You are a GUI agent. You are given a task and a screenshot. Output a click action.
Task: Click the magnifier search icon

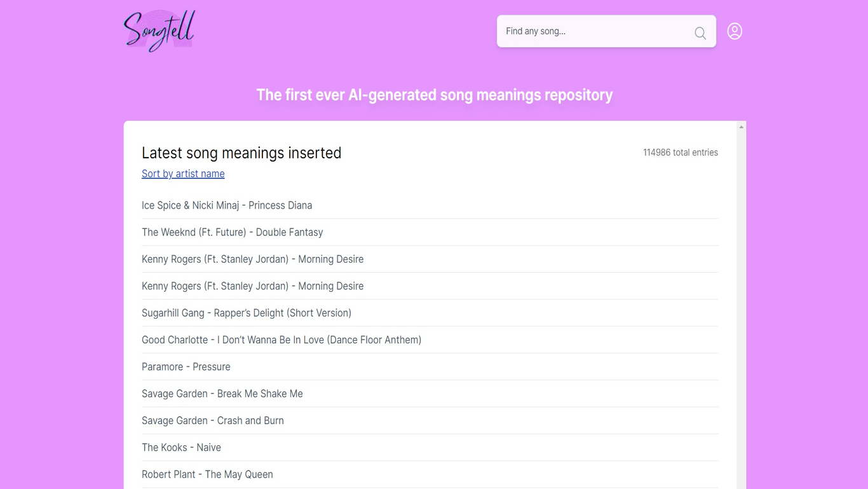tap(700, 33)
